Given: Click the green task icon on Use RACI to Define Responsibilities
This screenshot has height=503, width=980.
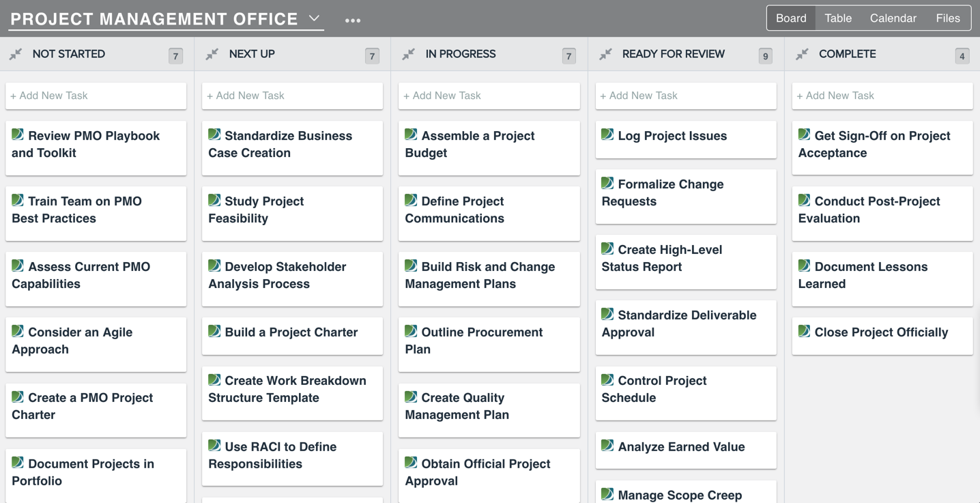Looking at the screenshot, I should [214, 446].
